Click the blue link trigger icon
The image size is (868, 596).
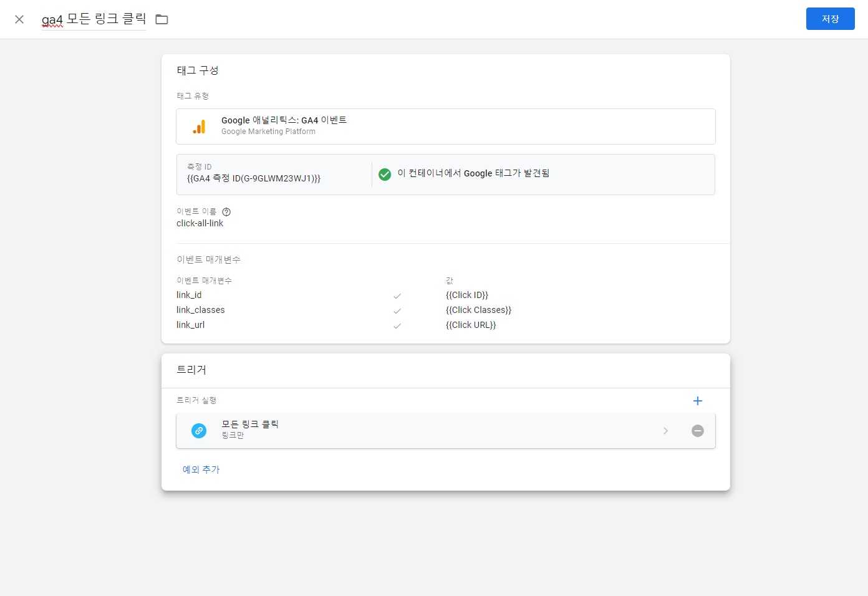199,431
